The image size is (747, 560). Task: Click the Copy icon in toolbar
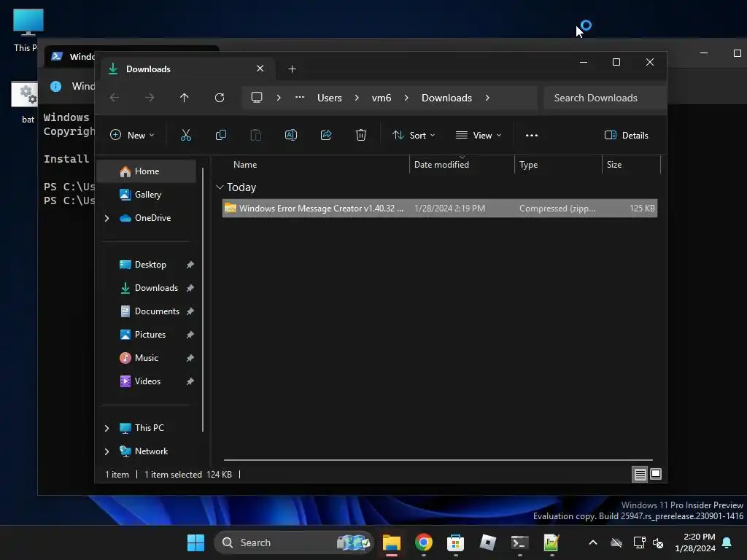tap(221, 135)
